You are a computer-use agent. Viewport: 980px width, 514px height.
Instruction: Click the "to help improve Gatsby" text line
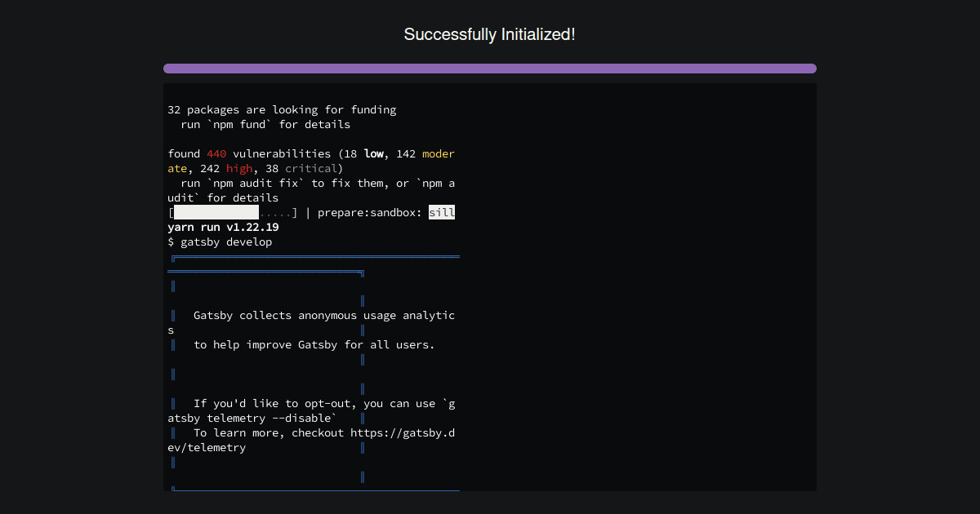tap(314, 344)
